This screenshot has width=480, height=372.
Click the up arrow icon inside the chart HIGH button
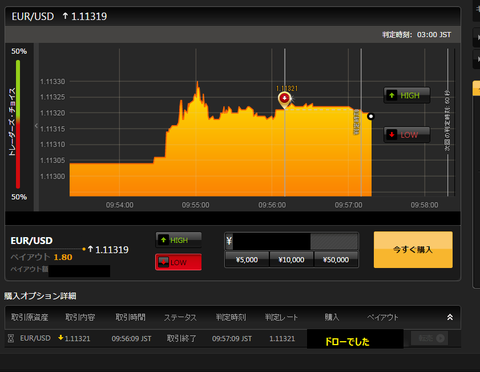[x=392, y=96]
